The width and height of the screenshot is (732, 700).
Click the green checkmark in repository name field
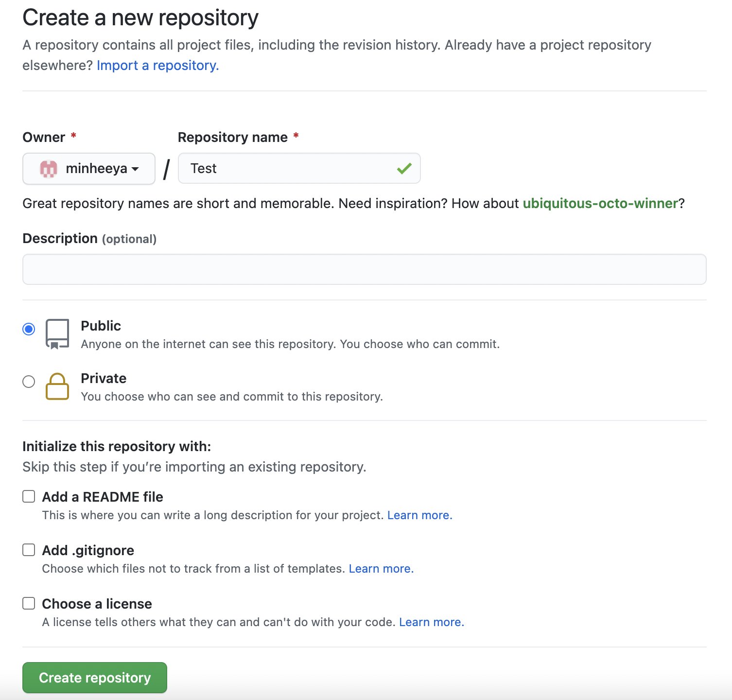[x=404, y=169]
